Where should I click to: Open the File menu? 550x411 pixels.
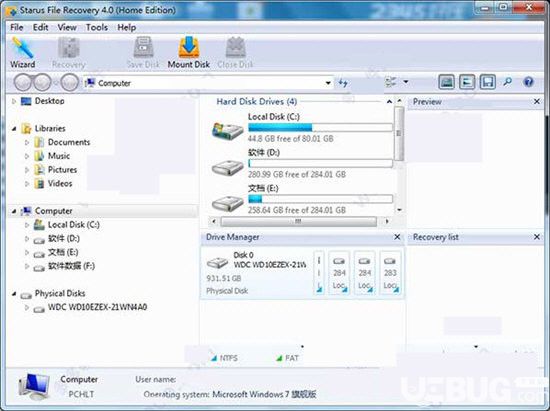tap(16, 27)
